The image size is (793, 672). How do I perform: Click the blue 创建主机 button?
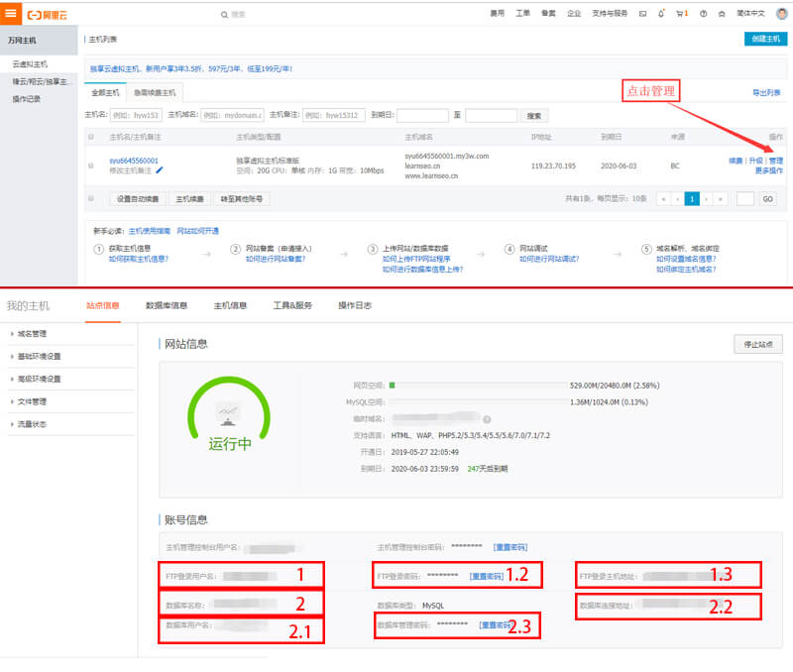pos(764,39)
